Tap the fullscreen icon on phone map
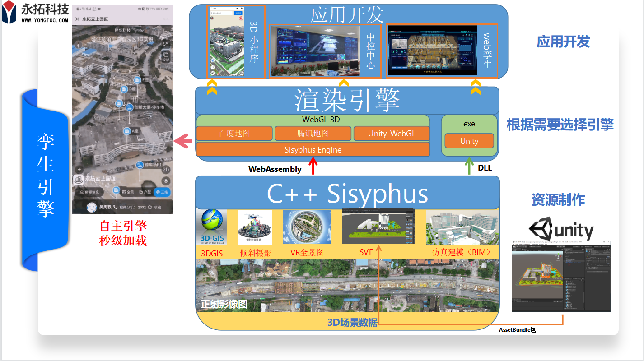 click(166, 44)
